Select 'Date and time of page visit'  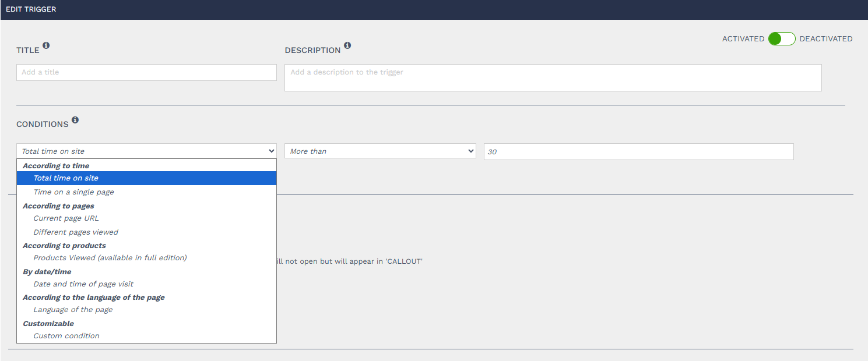coord(83,284)
